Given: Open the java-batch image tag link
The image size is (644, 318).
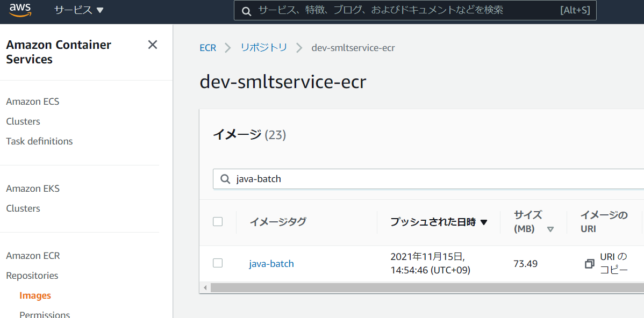Looking at the screenshot, I should point(271,264).
